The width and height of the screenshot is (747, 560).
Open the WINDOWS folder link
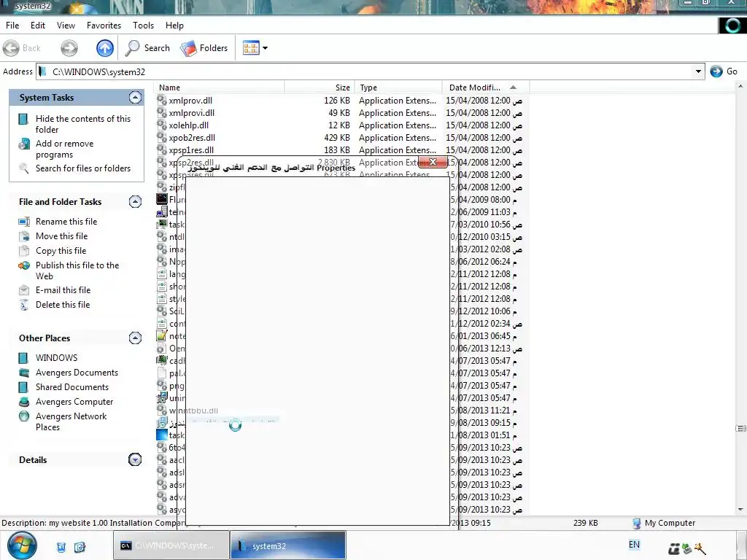tap(56, 357)
